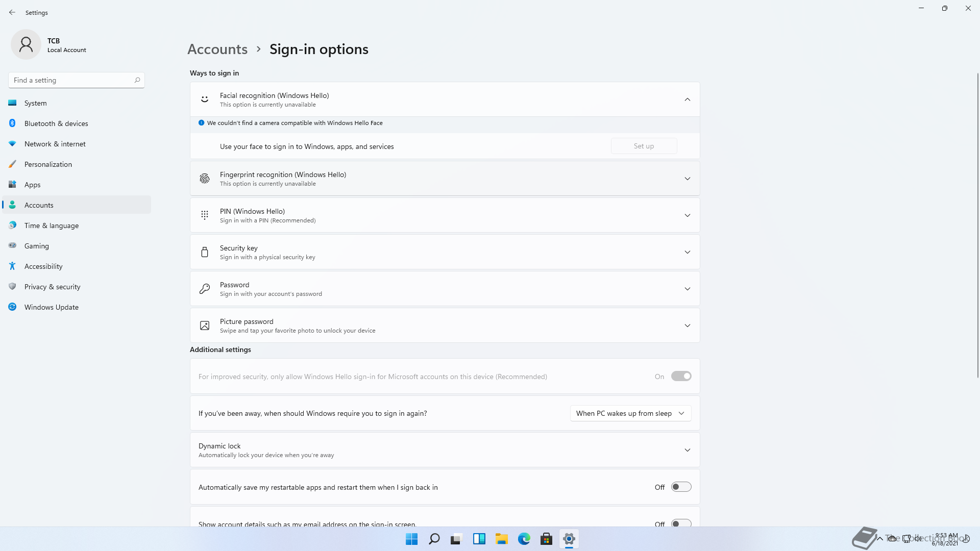Click the Security key USB icon
980x551 pixels.
coord(205,252)
